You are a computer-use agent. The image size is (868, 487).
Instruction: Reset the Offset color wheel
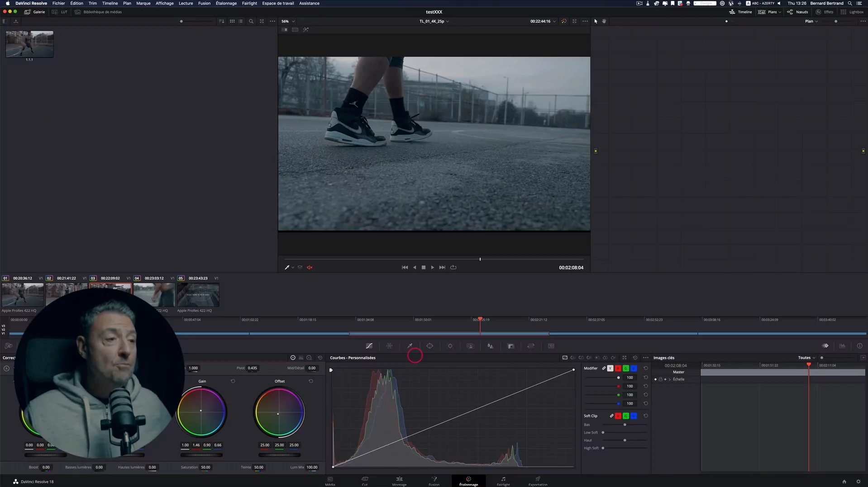tap(311, 381)
